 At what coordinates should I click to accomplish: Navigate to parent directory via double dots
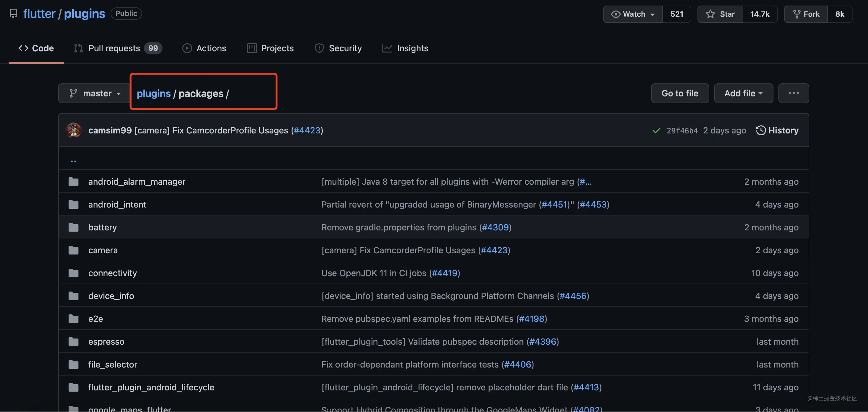[x=74, y=160]
